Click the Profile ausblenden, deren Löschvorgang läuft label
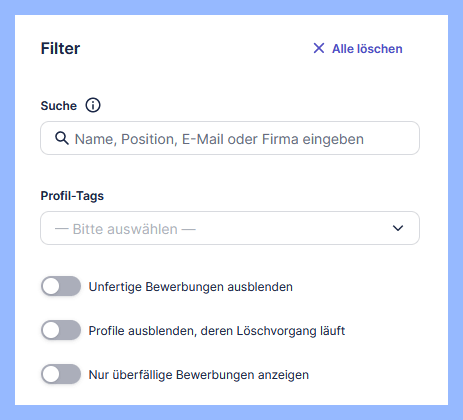This screenshot has width=463, height=420. click(x=217, y=331)
